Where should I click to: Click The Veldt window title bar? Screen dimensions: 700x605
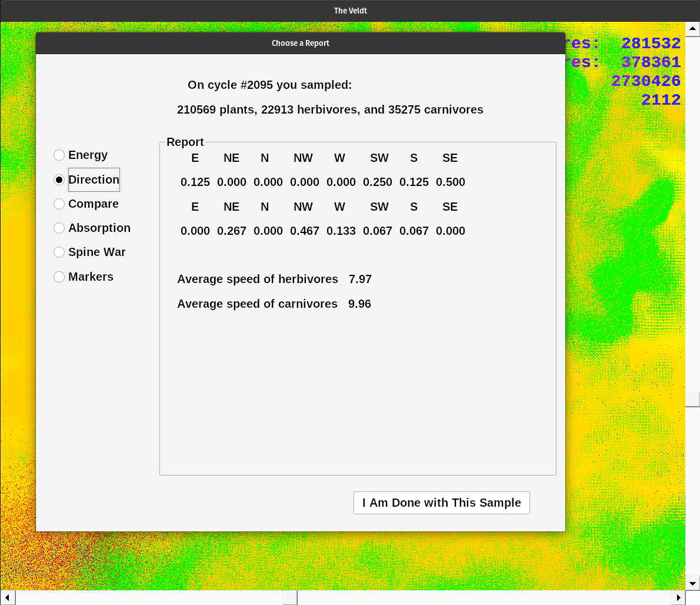click(x=350, y=11)
